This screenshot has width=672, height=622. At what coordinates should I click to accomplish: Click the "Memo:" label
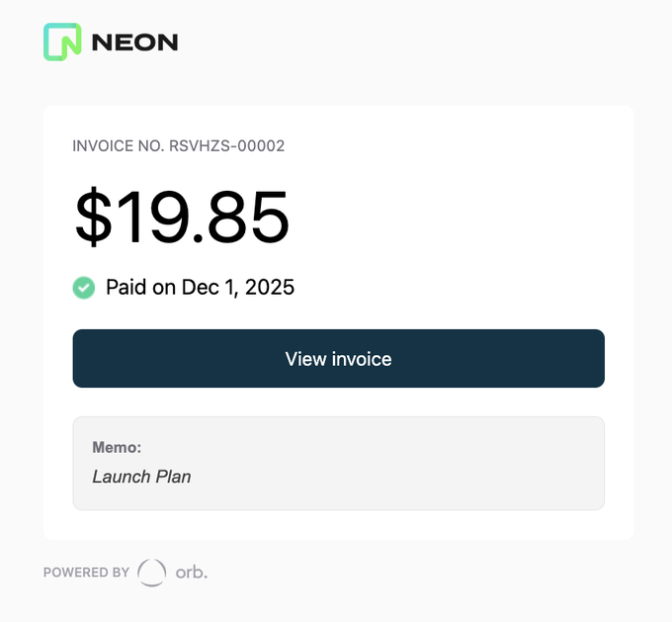click(117, 448)
